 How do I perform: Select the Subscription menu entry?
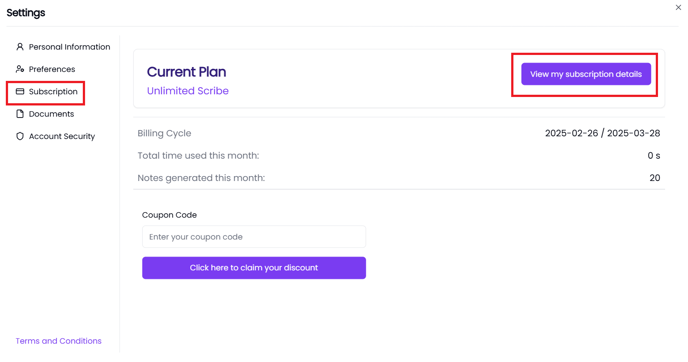tap(47, 91)
